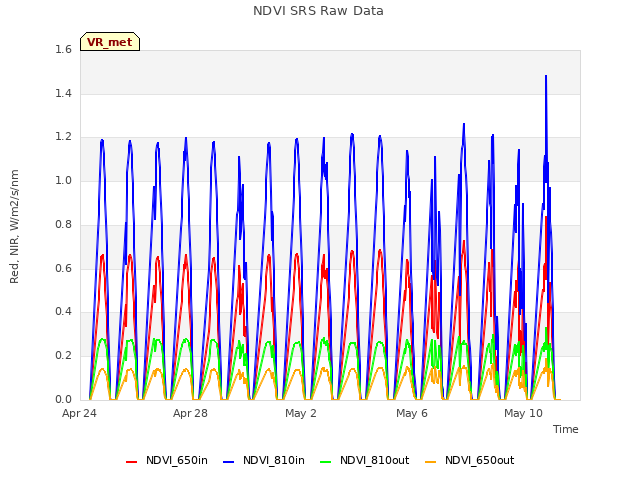Toggle the NDVI_650out legend entry

469,461
